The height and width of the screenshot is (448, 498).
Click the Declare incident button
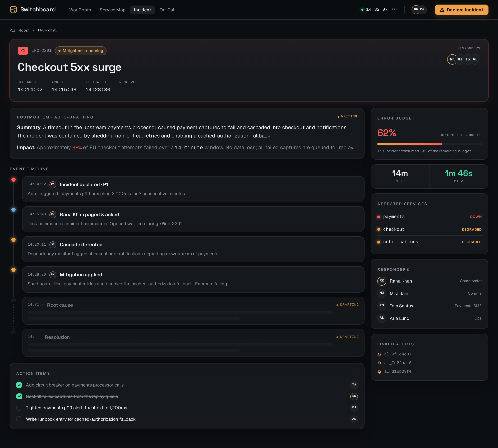(x=461, y=10)
